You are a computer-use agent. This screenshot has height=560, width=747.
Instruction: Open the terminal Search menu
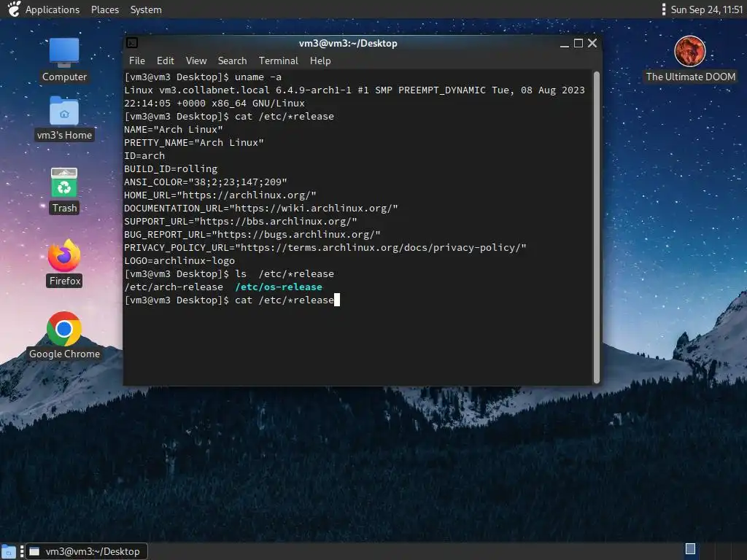233,61
